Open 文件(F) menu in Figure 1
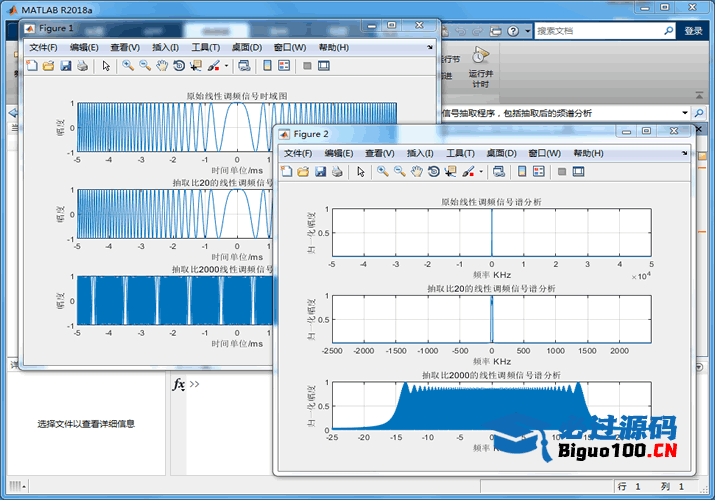 tap(43, 47)
